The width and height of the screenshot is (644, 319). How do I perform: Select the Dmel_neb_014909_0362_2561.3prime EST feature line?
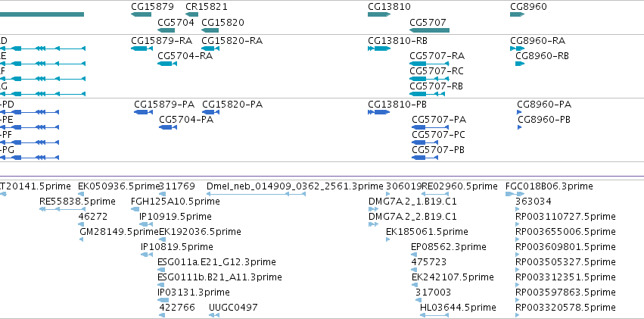coord(256,194)
